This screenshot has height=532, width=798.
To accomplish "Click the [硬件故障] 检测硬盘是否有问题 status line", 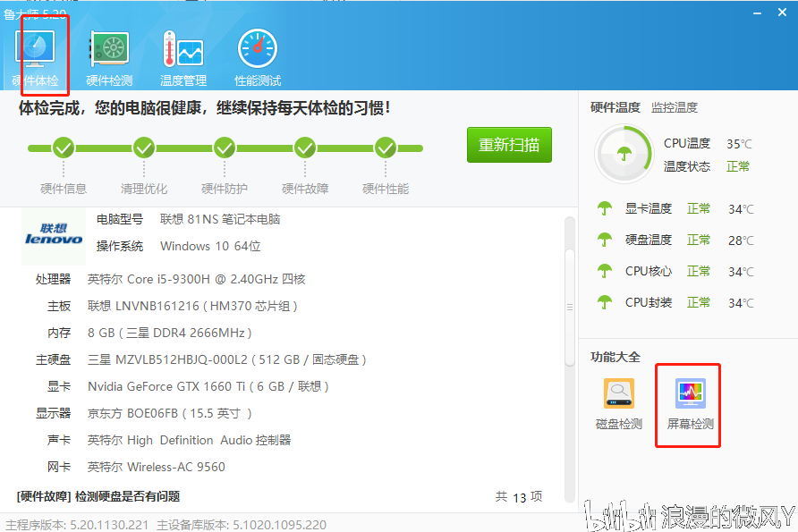I will click(98, 496).
